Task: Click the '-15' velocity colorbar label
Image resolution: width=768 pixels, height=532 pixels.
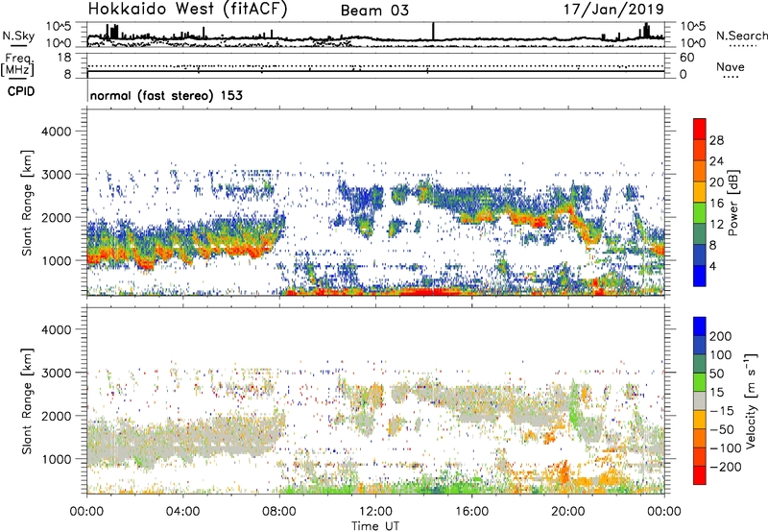Action: (x=721, y=411)
